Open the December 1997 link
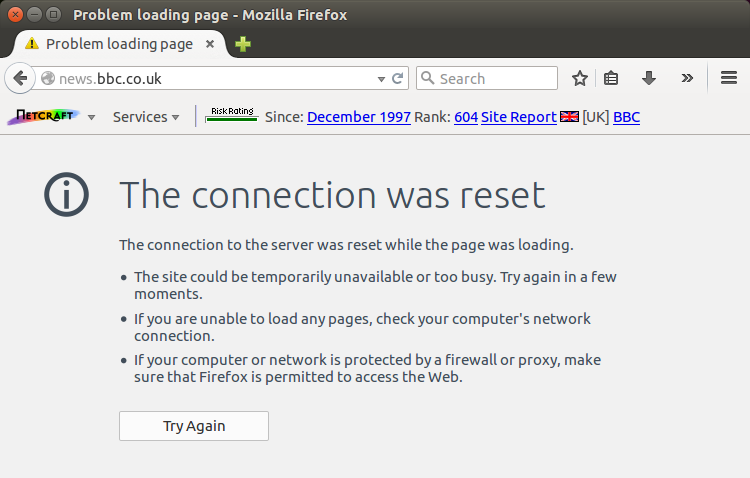Image resolution: width=750 pixels, height=478 pixels. point(359,117)
